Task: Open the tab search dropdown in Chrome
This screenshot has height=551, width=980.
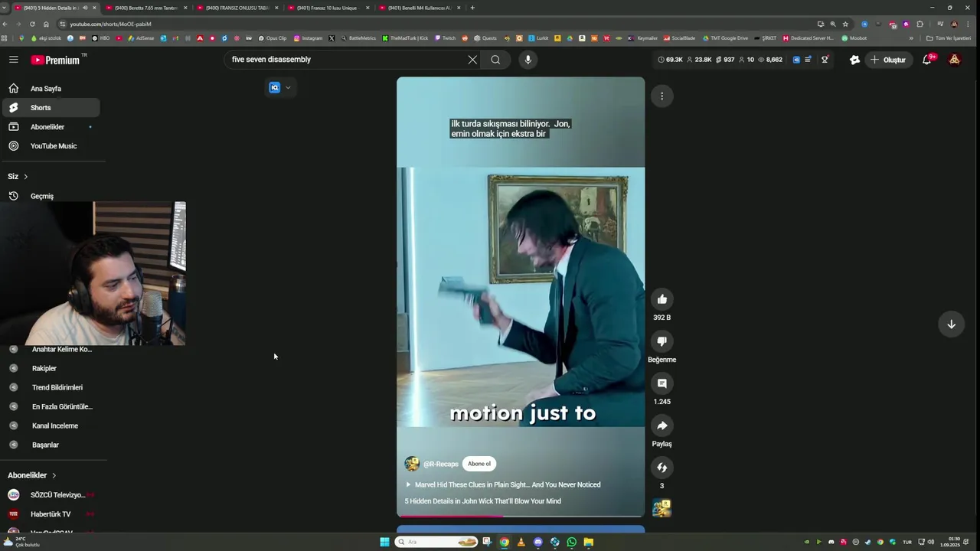Action: [4, 8]
